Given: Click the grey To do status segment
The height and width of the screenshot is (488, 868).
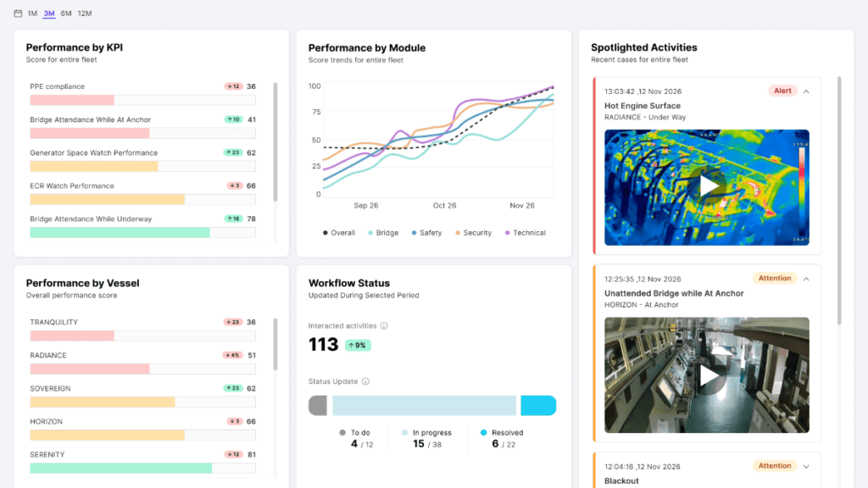Looking at the screenshot, I should 318,406.
